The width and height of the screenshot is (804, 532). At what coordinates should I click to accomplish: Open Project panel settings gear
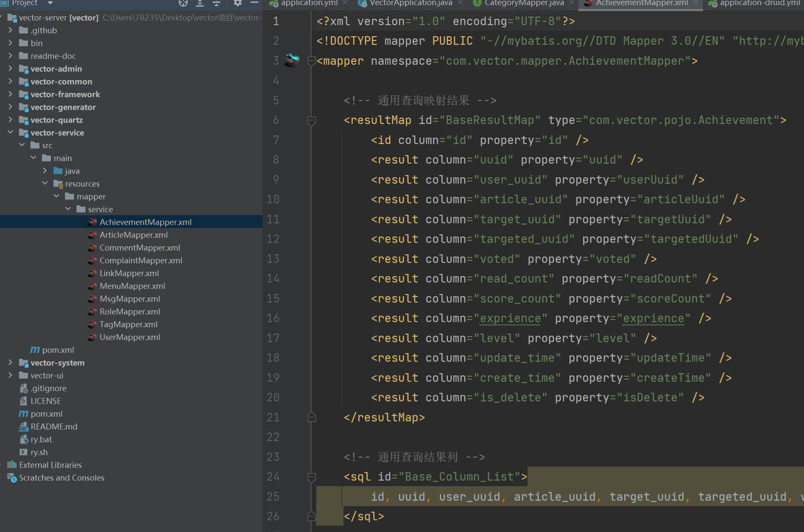(238, 3)
